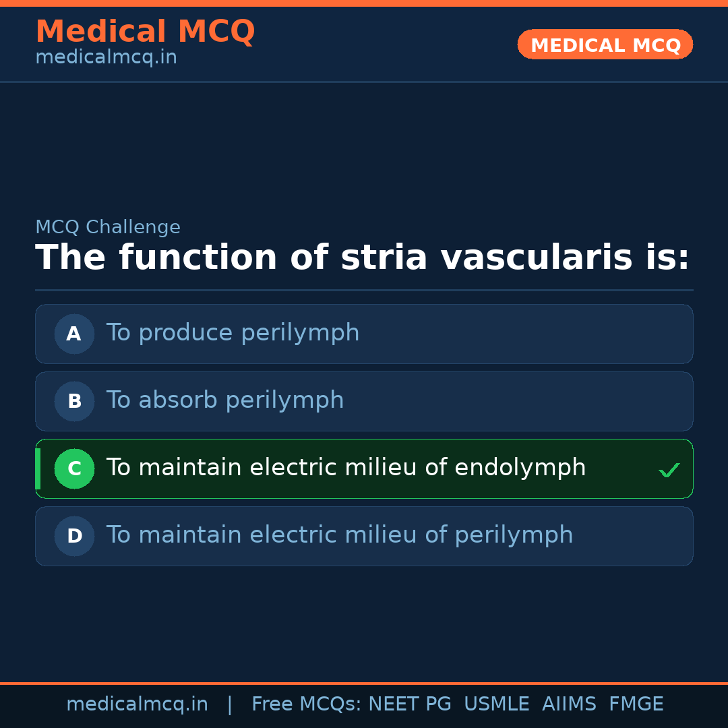Click the green checkmark icon

coord(669,470)
